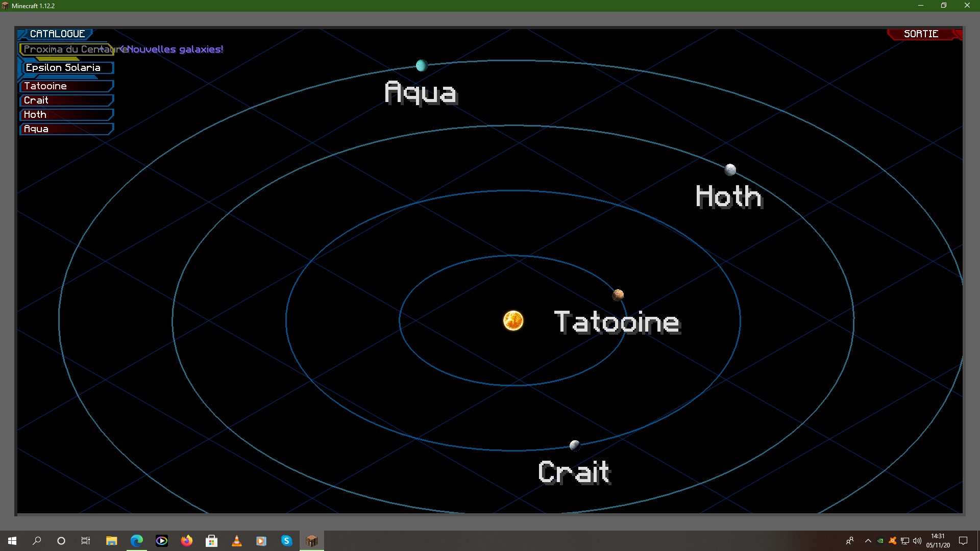
Task: Open VLC media player from taskbar
Action: tap(237, 541)
